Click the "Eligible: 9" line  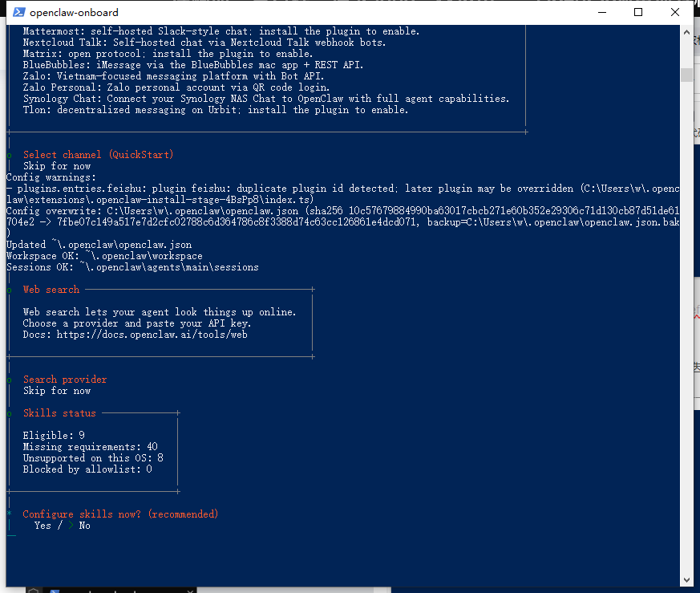(x=54, y=436)
